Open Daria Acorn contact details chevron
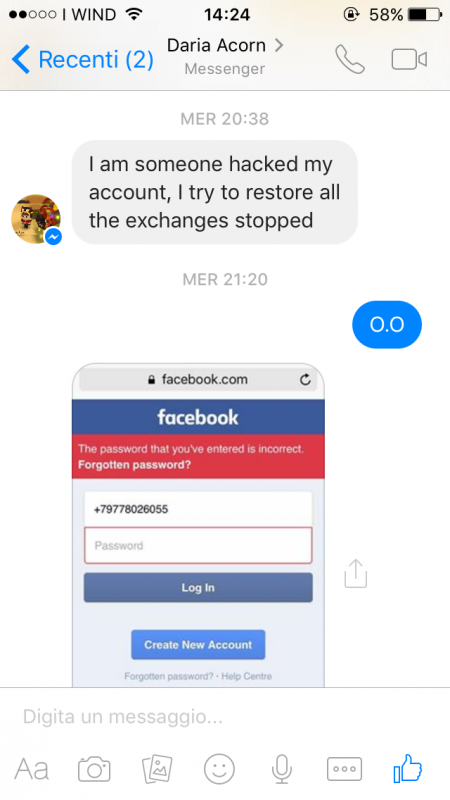 click(x=279, y=45)
